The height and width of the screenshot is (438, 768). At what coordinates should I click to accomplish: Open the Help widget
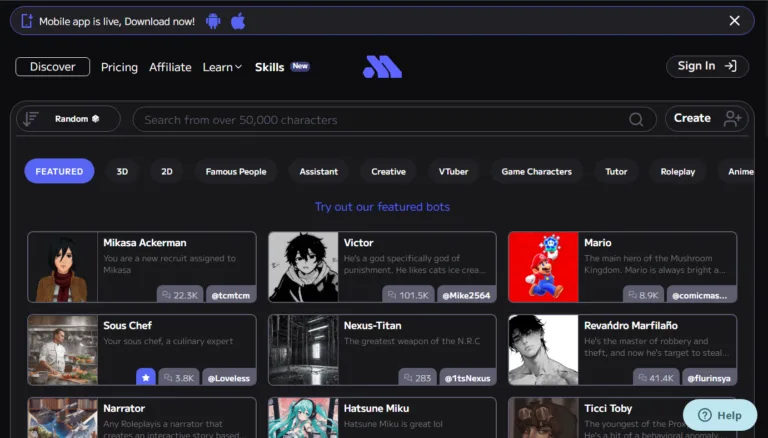coord(720,415)
